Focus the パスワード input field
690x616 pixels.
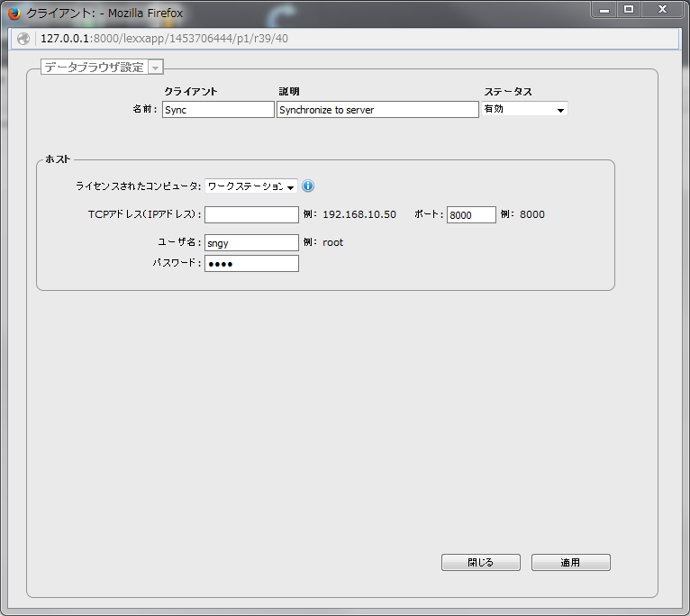click(x=251, y=264)
